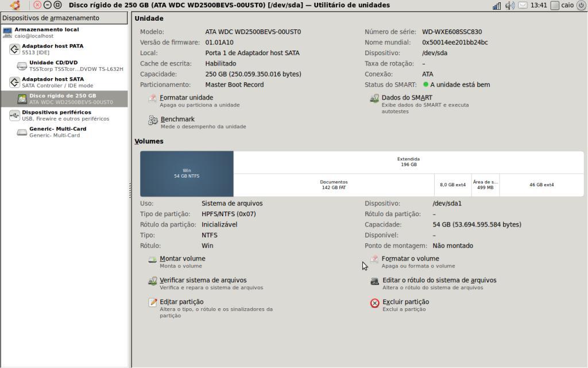
Task: Open the sound volume indicator
Action: [509, 5]
